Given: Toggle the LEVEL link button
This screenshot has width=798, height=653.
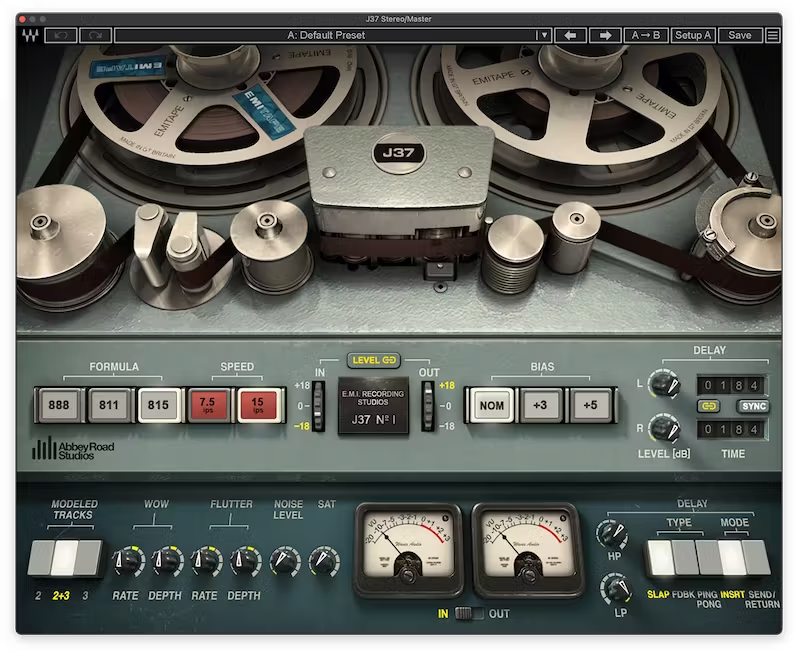Looking at the screenshot, I should click(x=374, y=360).
